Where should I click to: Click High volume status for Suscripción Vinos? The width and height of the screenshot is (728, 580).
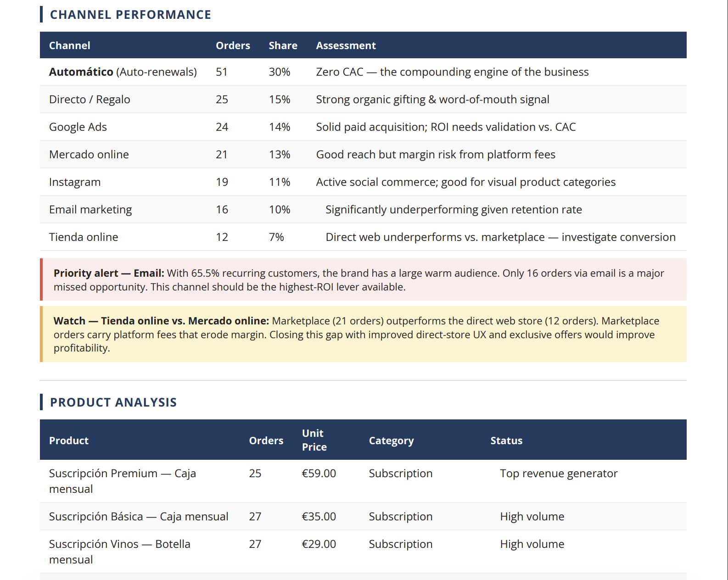coord(532,544)
